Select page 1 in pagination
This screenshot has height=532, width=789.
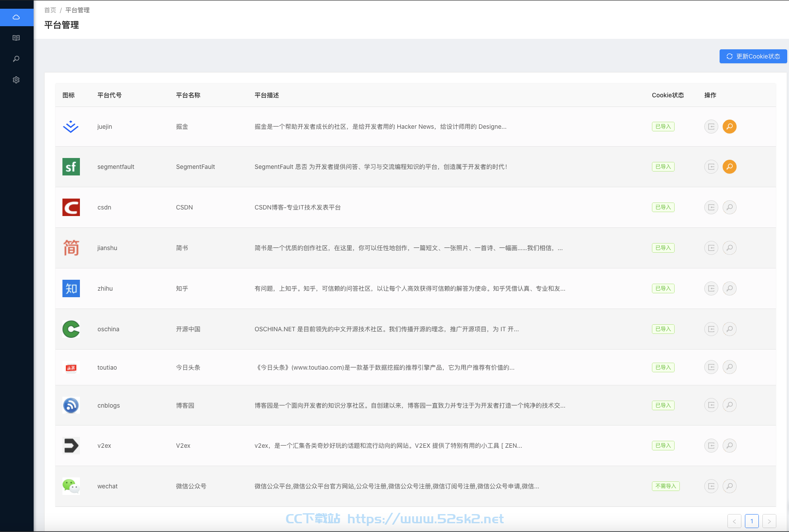(752, 521)
